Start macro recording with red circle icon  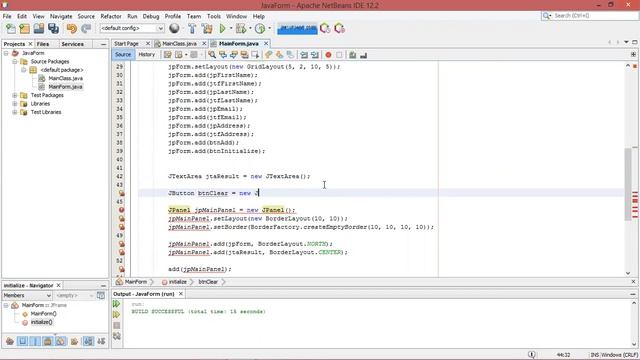tap(328, 55)
